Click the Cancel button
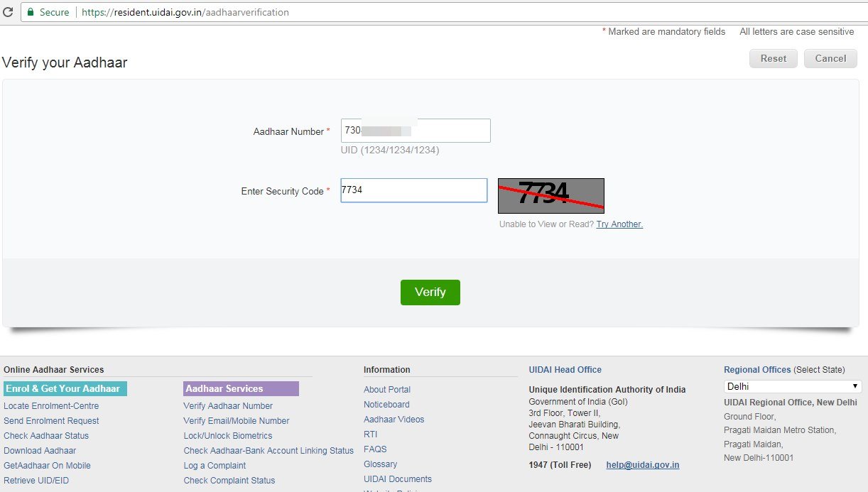The height and width of the screenshot is (492, 868). coord(830,58)
